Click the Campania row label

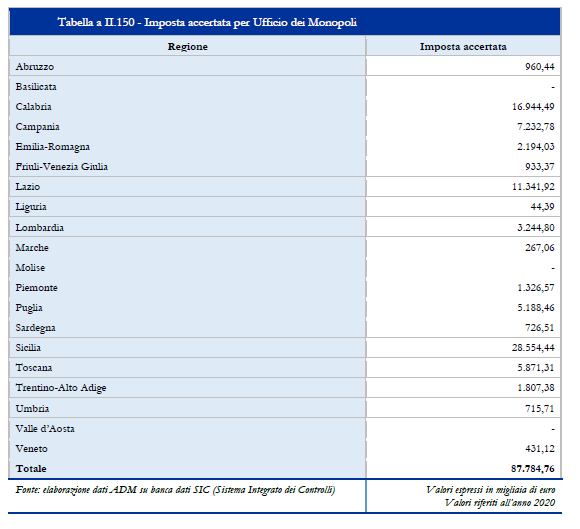[37, 127]
